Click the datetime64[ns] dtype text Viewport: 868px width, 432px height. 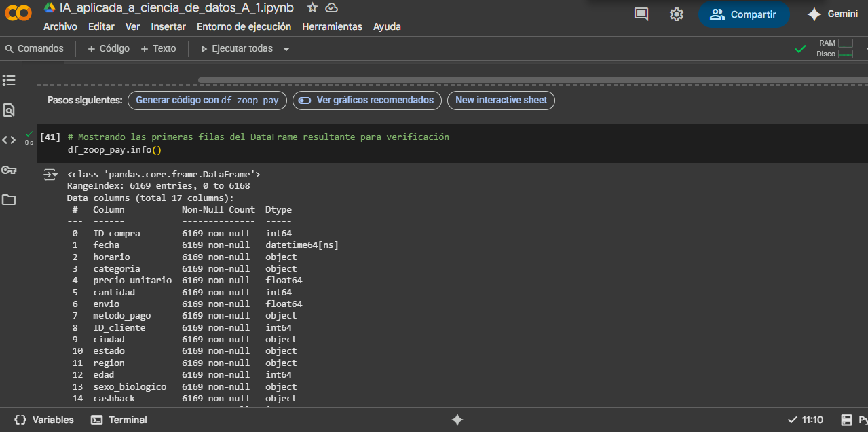click(x=302, y=245)
